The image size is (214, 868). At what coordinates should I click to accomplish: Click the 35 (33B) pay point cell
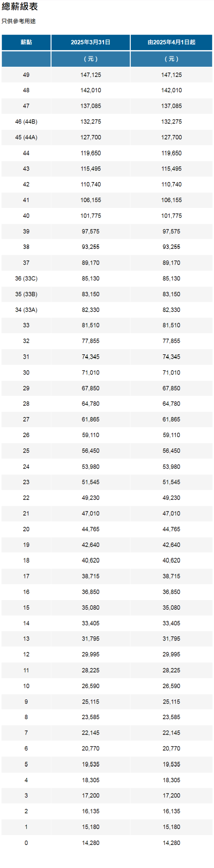click(x=26, y=294)
